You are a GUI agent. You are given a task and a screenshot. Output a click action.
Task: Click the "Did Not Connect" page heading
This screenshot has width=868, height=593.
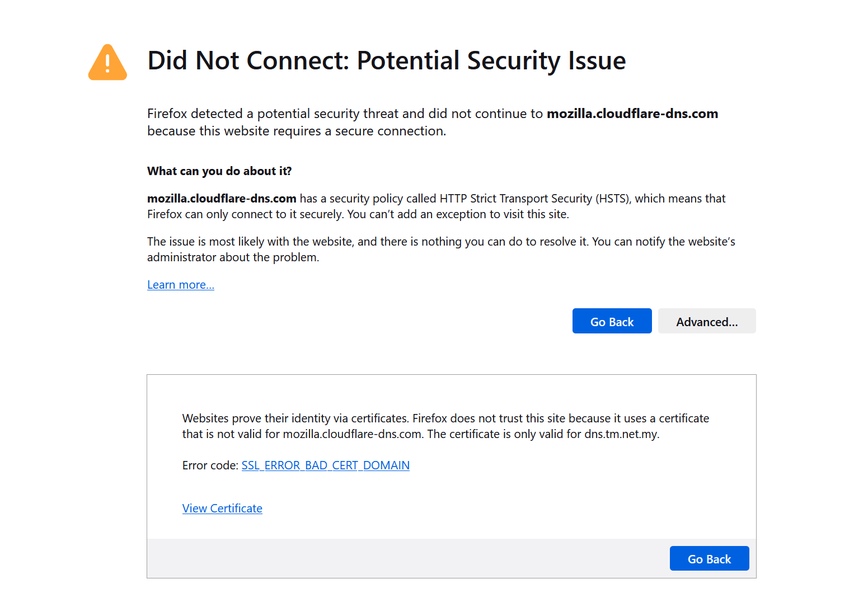click(386, 60)
